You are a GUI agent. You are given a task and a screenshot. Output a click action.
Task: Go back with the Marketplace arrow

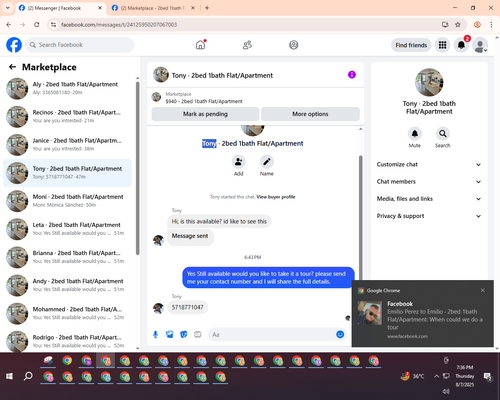pos(12,67)
